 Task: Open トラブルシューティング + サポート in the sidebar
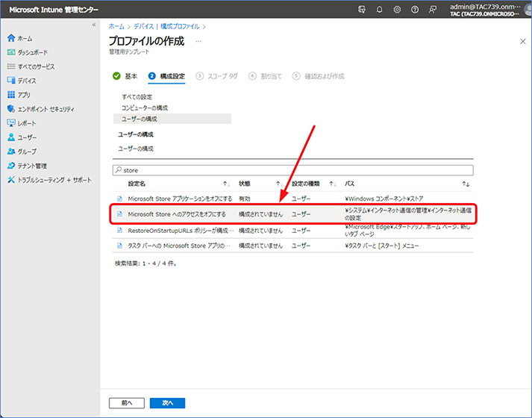tap(49, 180)
